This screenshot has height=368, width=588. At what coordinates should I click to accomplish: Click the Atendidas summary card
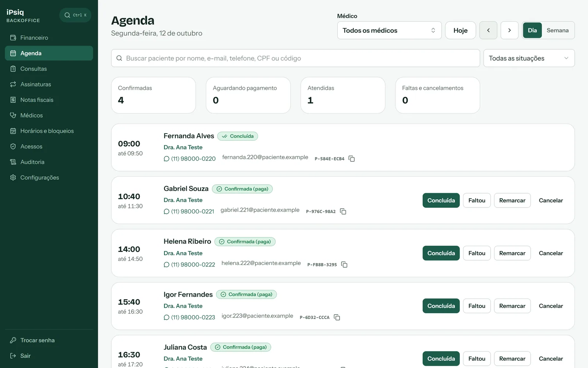pyautogui.click(x=343, y=95)
